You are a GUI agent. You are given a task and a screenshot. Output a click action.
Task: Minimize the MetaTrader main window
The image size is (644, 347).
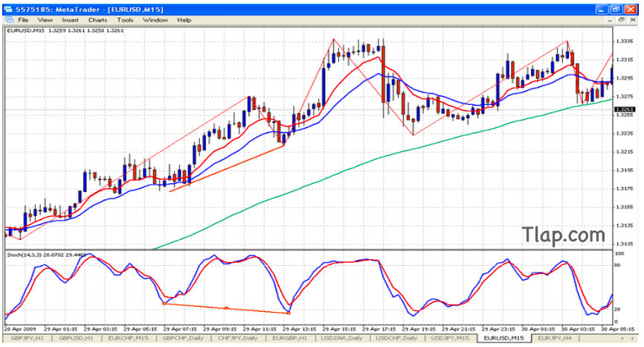point(602,10)
